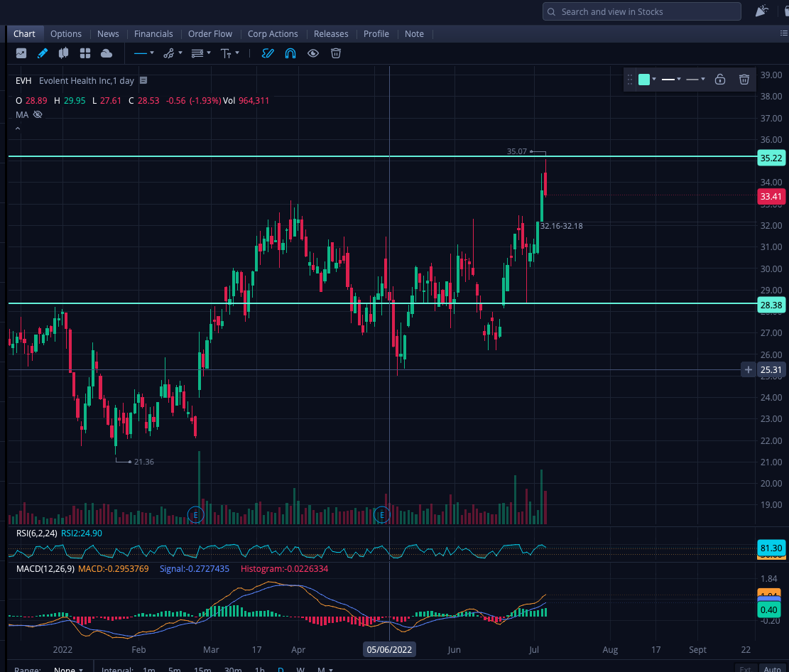Open Fibonacci tool dropdown arrow

pyautogui.click(x=209, y=53)
